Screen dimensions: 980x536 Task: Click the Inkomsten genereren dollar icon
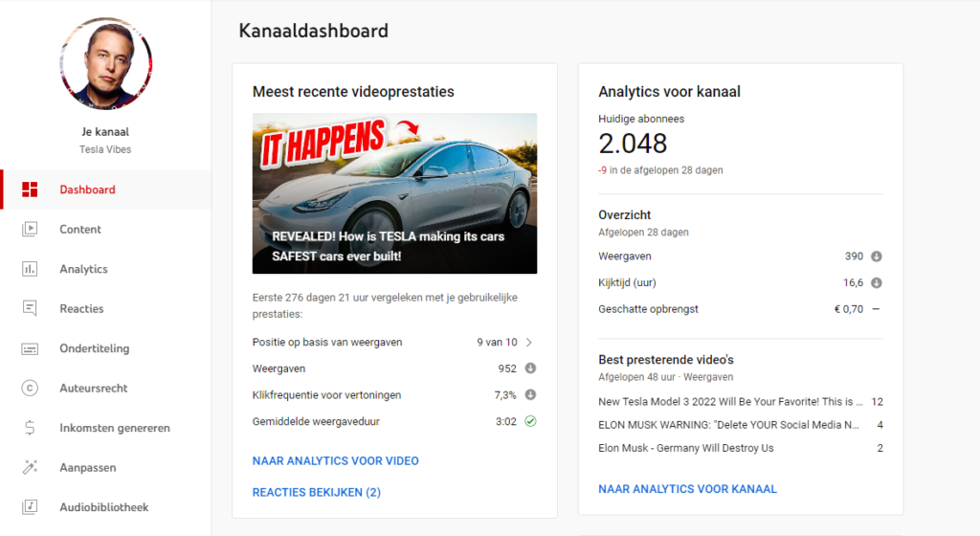tap(30, 428)
